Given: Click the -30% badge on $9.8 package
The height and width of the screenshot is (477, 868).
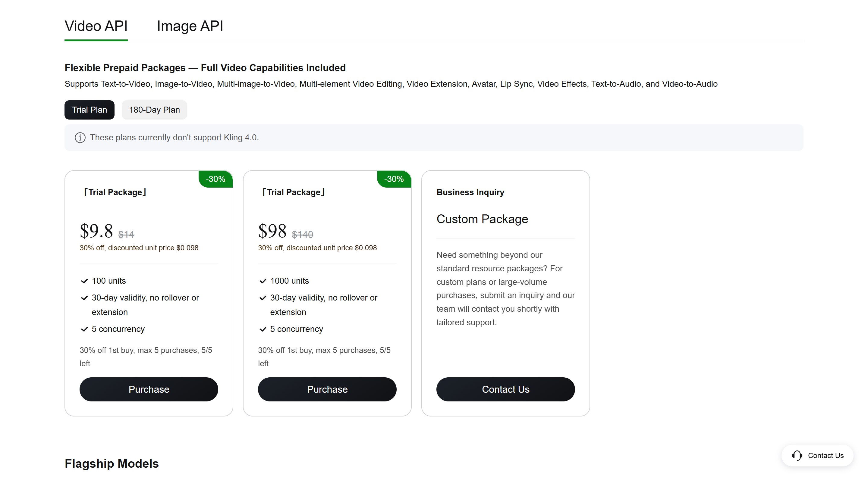Looking at the screenshot, I should click(216, 179).
